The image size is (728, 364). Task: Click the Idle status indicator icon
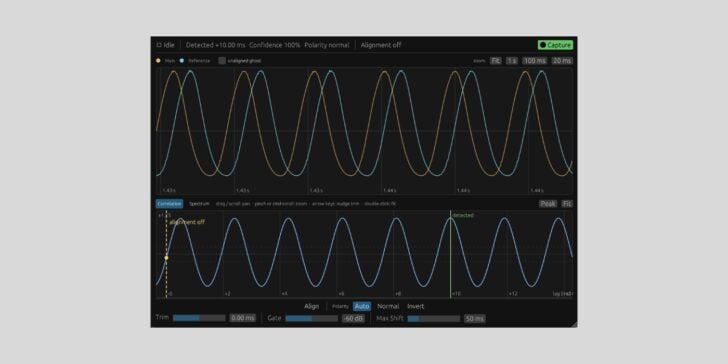pyautogui.click(x=159, y=45)
